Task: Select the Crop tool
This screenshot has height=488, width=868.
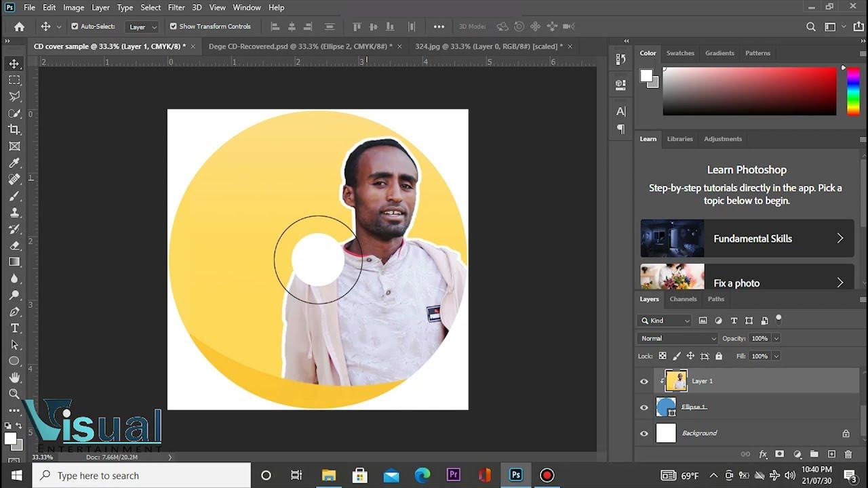Action: [14, 129]
